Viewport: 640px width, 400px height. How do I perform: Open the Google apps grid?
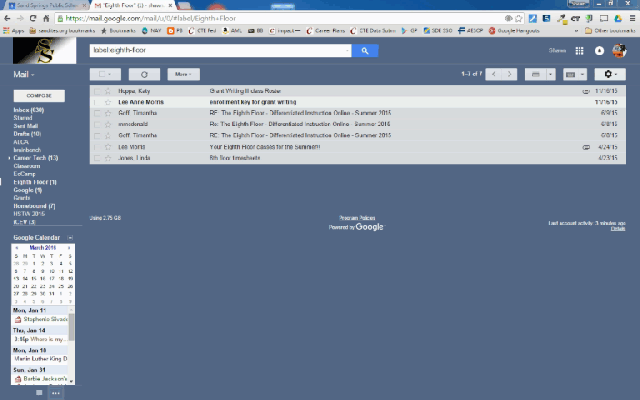(580, 50)
